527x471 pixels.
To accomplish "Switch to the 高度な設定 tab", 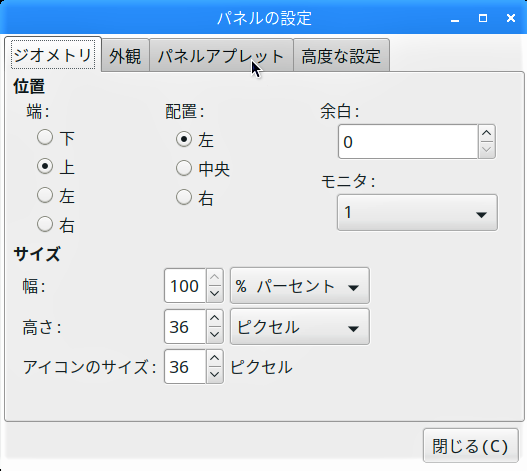I will 341,55.
